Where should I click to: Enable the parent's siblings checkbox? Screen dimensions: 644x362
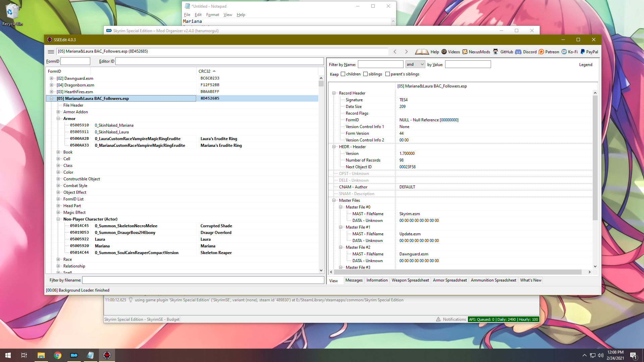click(x=387, y=74)
